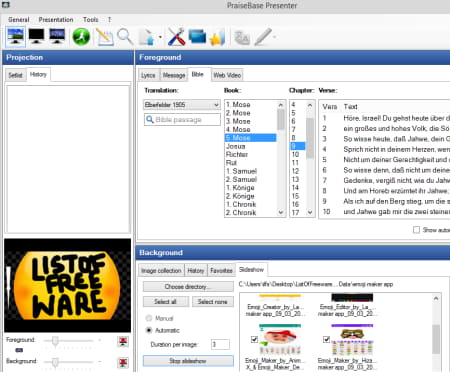Switch to the History tab in Projection
This screenshot has width=450, height=372.
point(38,74)
